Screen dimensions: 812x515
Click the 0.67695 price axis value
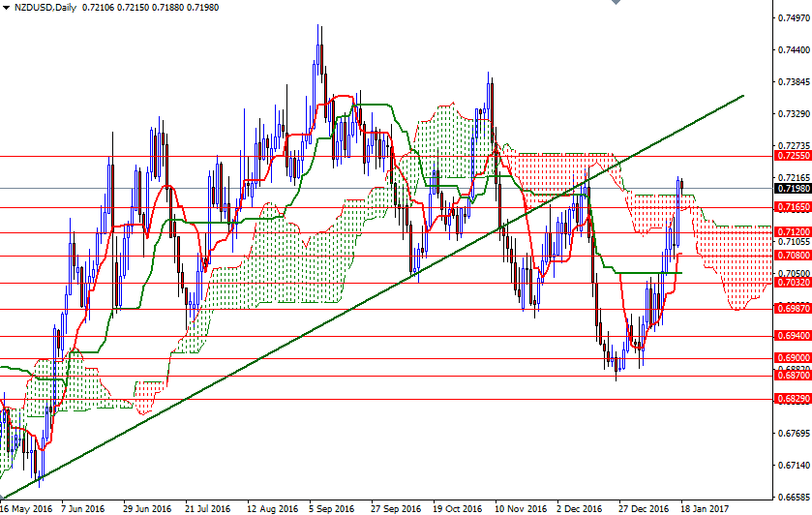pyautogui.click(x=794, y=433)
